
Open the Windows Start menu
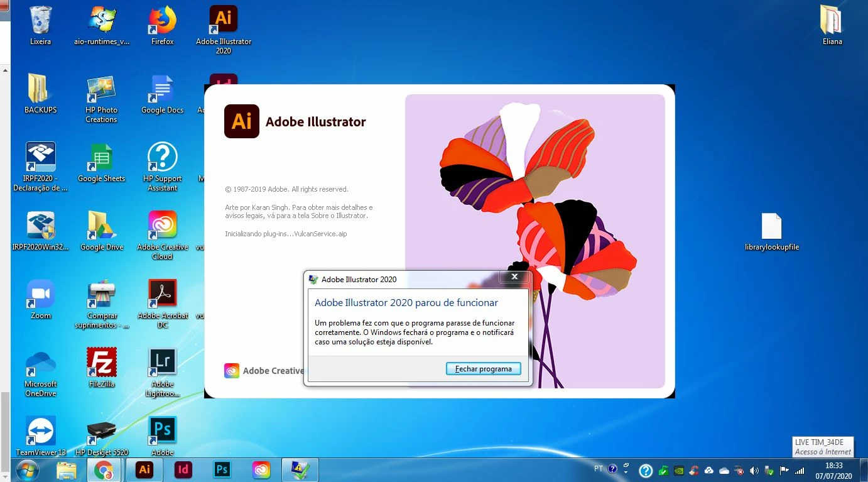tap(27, 470)
